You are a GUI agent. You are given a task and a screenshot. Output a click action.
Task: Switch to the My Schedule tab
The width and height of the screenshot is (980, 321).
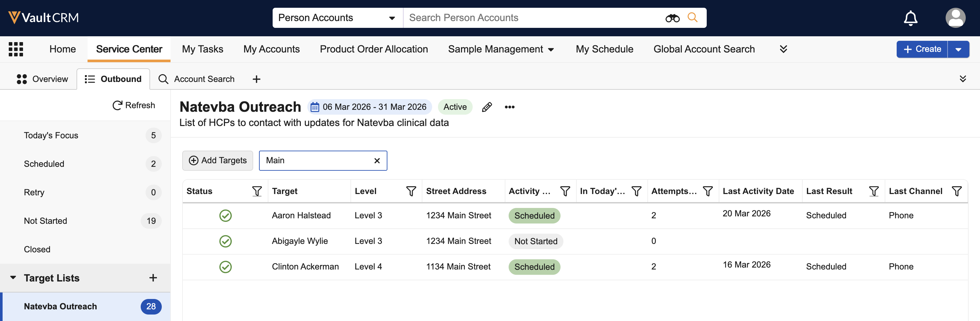pyautogui.click(x=604, y=49)
